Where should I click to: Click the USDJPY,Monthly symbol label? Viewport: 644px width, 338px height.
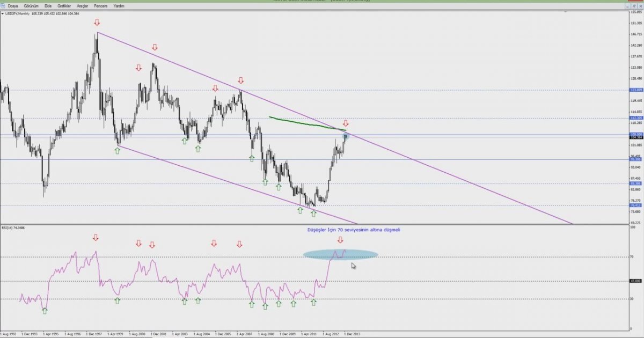pyautogui.click(x=17, y=13)
